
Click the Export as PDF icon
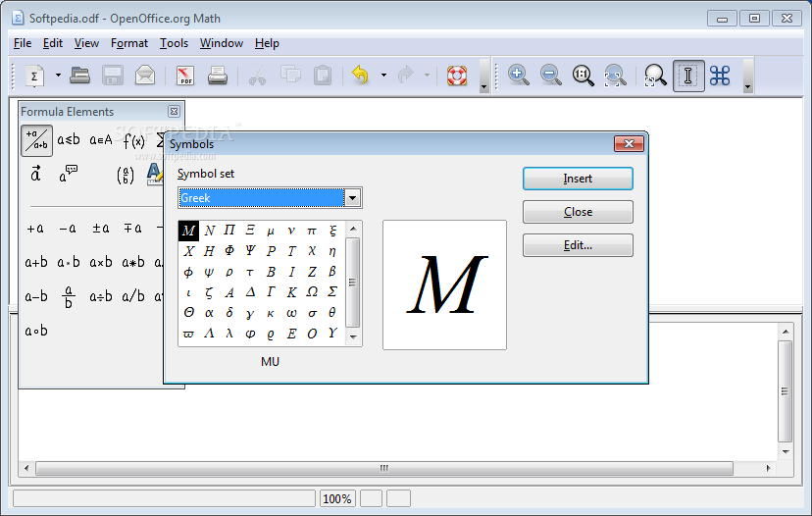click(185, 76)
